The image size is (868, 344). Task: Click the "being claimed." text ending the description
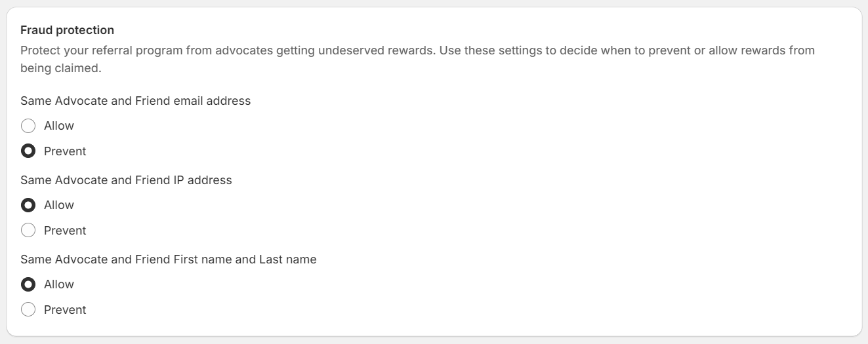[x=61, y=67]
